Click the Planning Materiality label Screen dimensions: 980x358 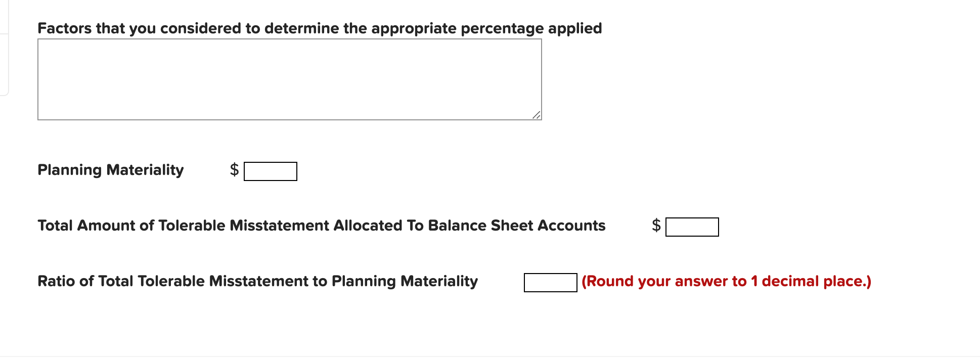pos(110,170)
